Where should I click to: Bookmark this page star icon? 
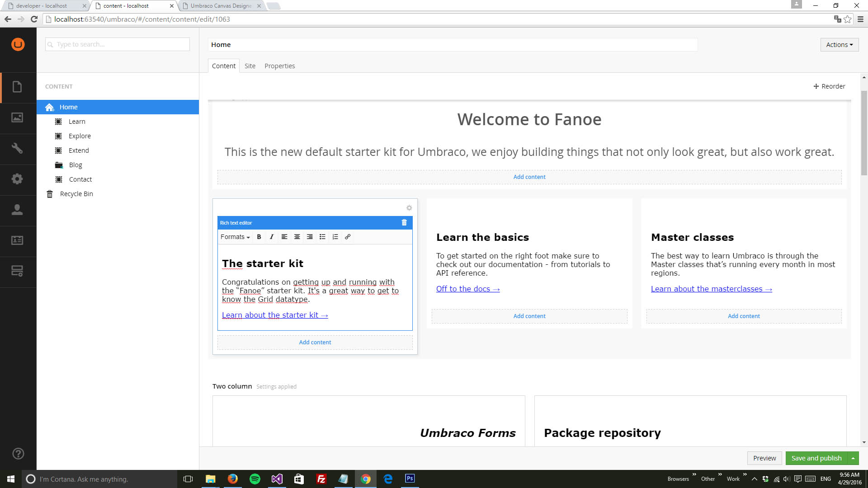tap(848, 19)
